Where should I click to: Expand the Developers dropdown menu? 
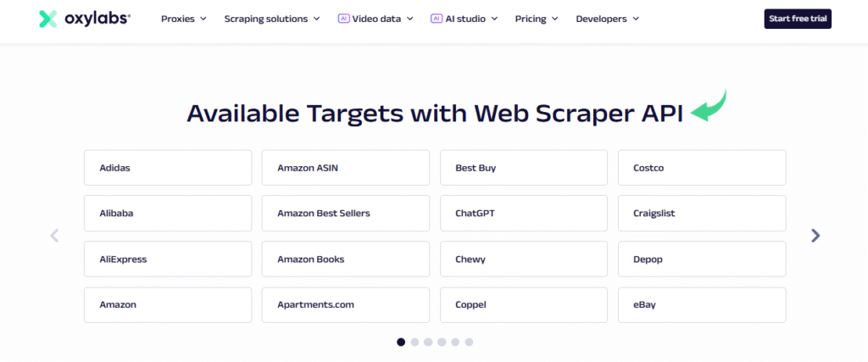point(607,18)
